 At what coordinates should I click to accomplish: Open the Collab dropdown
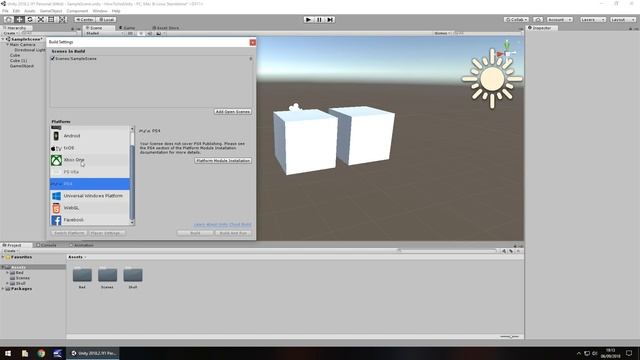pyautogui.click(x=516, y=20)
